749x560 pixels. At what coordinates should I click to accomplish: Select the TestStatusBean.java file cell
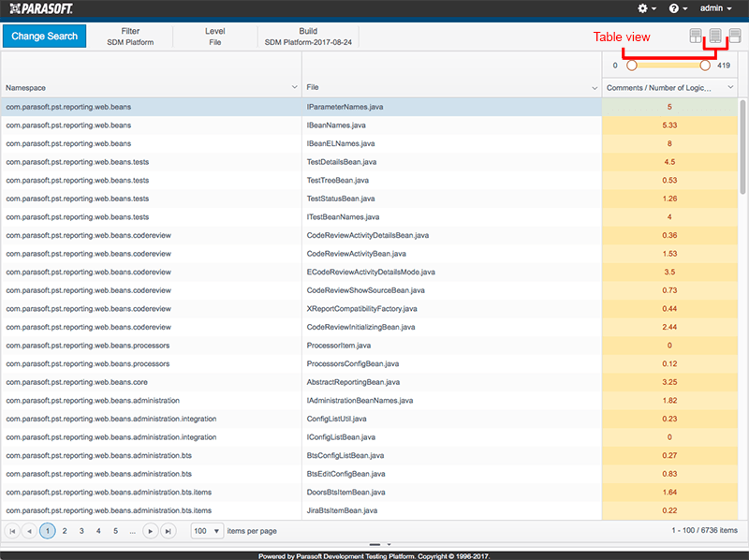point(451,199)
